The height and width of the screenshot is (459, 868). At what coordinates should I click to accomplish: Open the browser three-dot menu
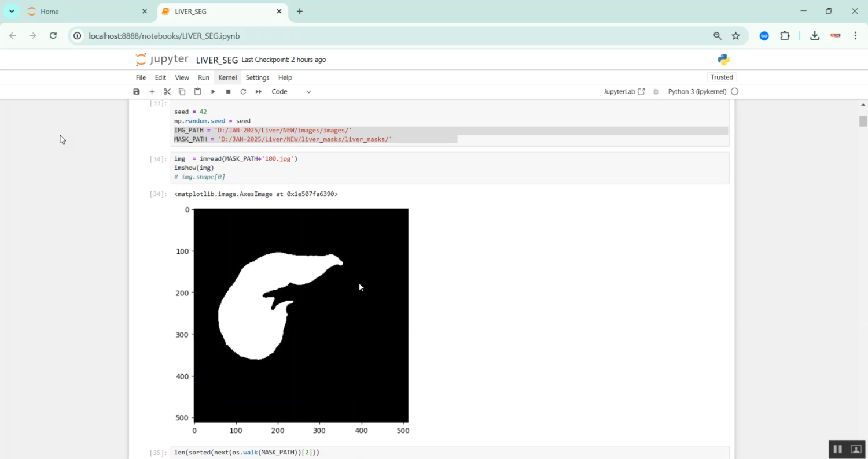coord(856,36)
